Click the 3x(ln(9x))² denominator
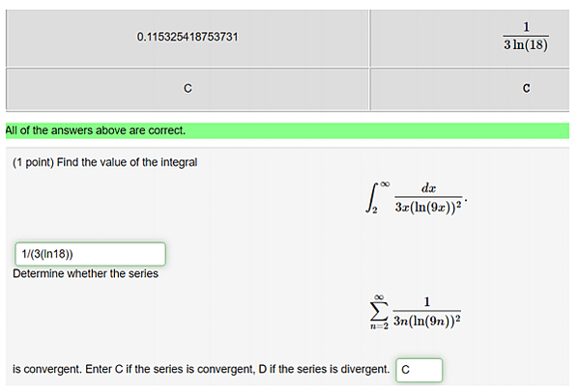Viewport: 579px width, 392px height. pos(428,207)
